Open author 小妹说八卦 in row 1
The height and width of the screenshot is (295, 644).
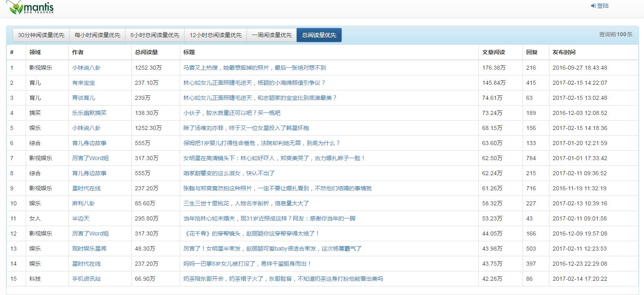coord(86,68)
